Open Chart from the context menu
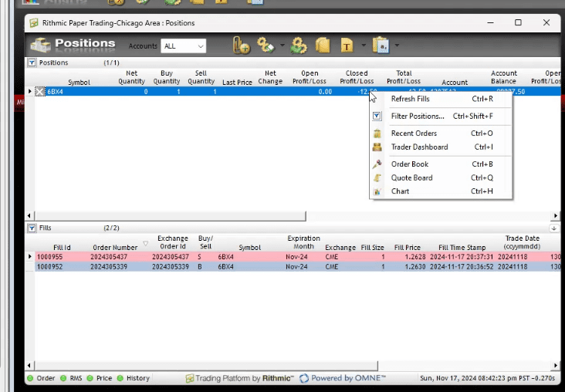 coord(400,192)
